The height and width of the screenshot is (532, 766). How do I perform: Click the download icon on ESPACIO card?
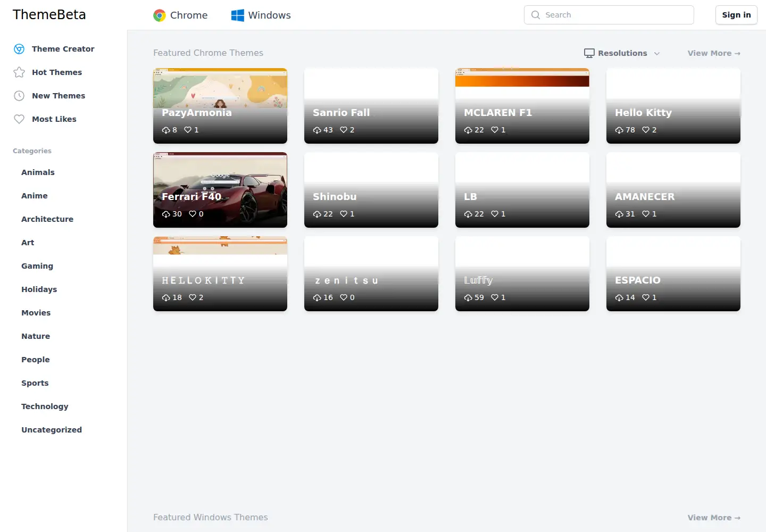(619, 298)
